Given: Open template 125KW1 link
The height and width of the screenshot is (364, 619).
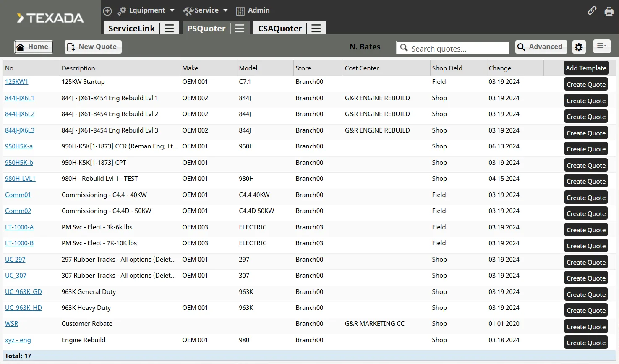Looking at the screenshot, I should (x=16, y=82).
